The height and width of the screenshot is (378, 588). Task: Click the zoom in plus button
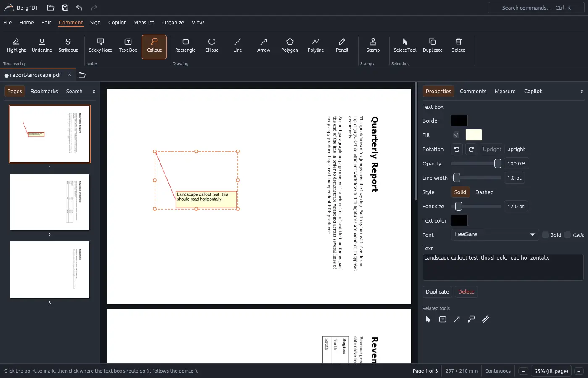click(x=579, y=371)
